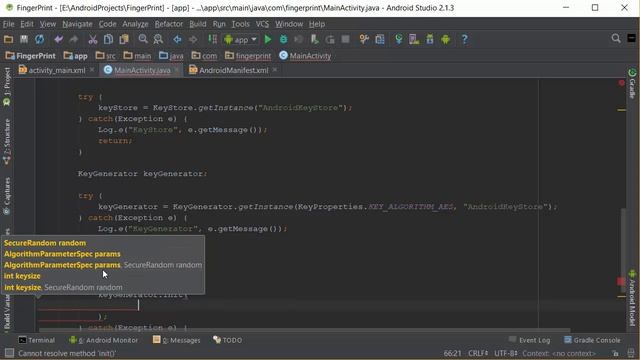640x360 pixels.
Task: Navigate back with the left arrow
Action: coord(177,39)
